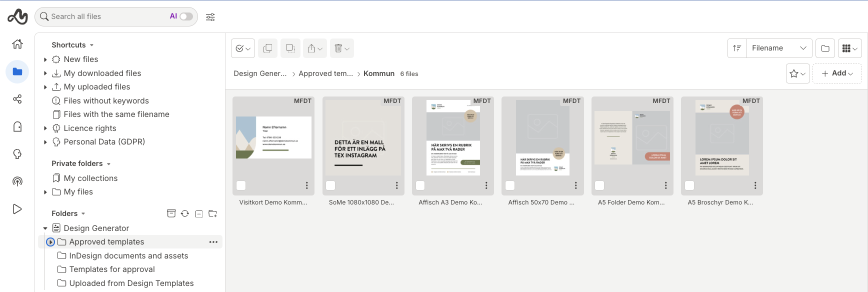Screen dimensions: 868x292
Task: Select the checkbox on A5 Broschyr file
Action: click(689, 185)
